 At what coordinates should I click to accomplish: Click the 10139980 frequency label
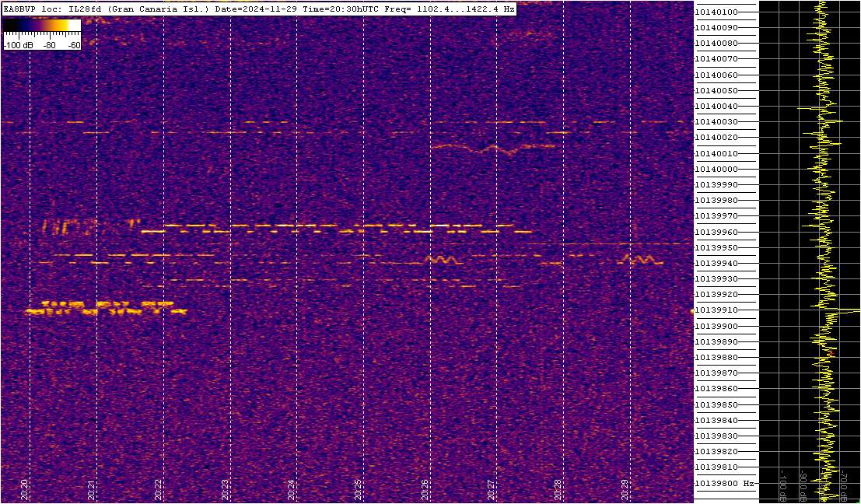click(x=716, y=201)
